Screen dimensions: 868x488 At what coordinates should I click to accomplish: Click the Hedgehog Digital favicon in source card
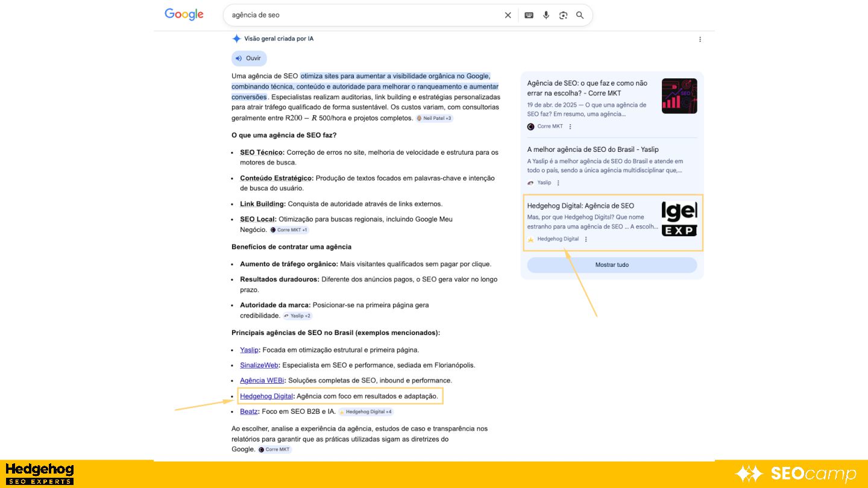point(530,239)
